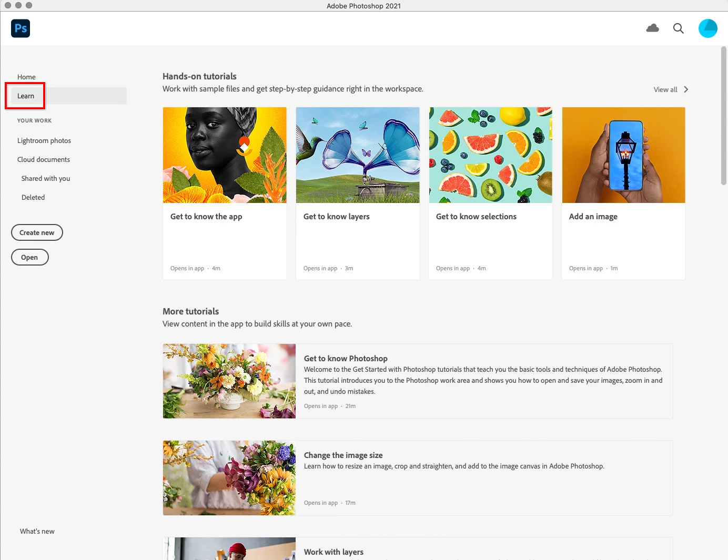
Task: Click the Create new button
Action: point(37,232)
